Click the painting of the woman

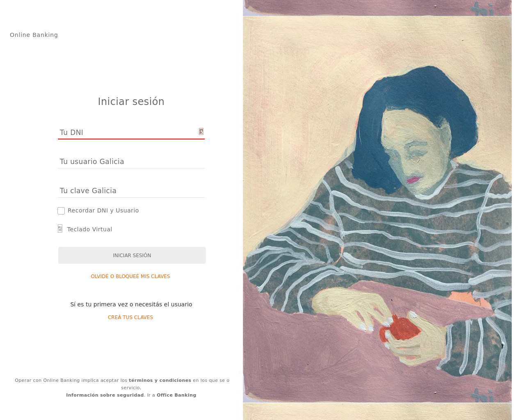pos(377,209)
